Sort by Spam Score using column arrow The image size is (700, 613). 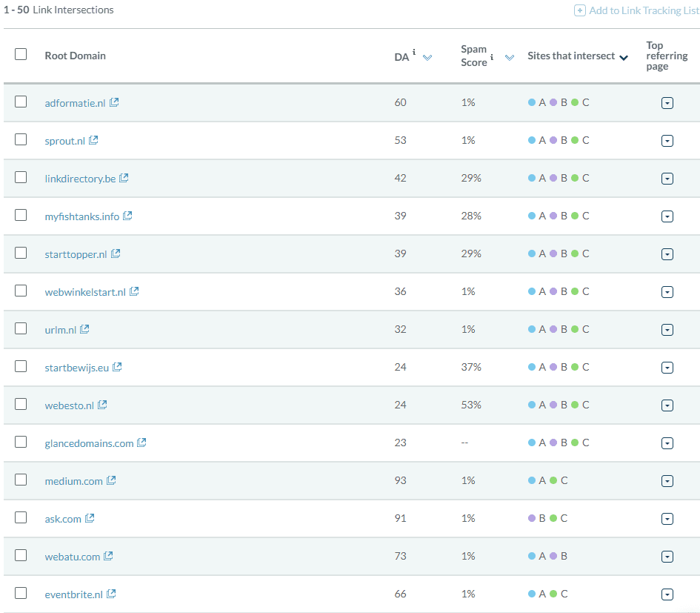click(x=510, y=58)
